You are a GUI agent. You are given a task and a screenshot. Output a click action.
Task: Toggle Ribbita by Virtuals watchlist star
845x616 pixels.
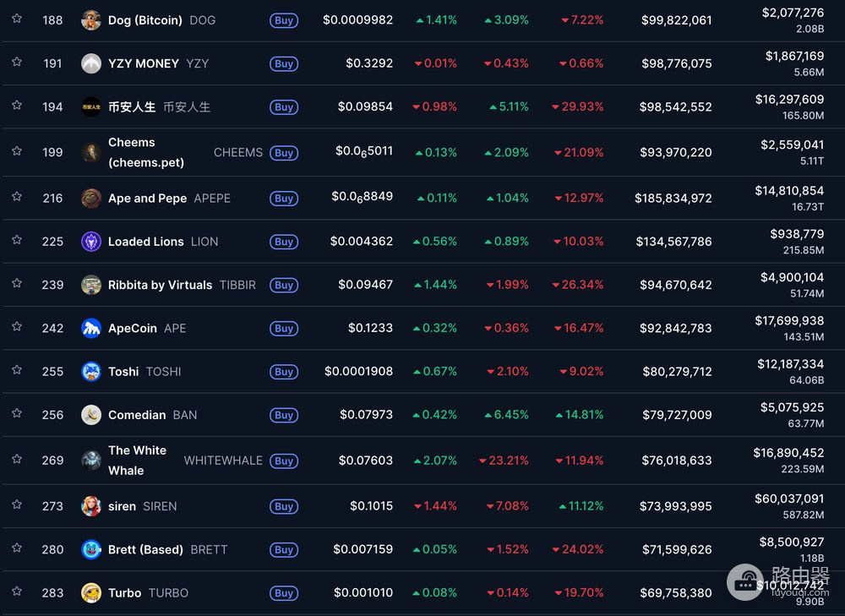17,283
